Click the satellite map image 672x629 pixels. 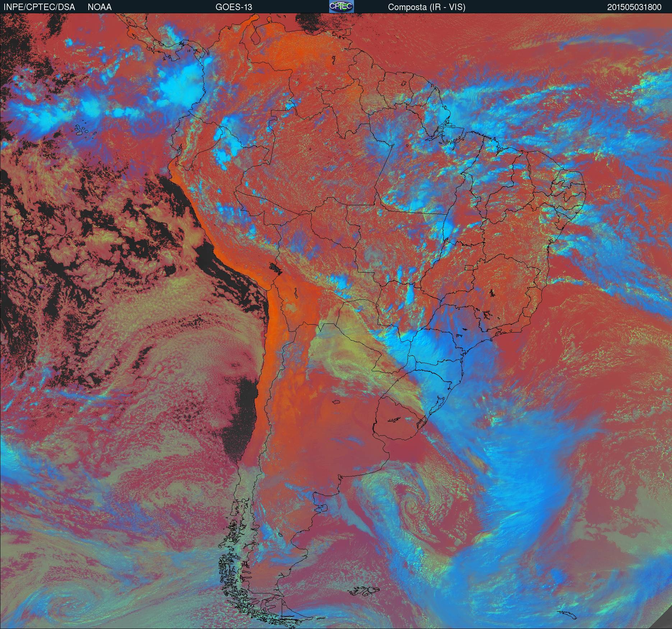[336, 321]
